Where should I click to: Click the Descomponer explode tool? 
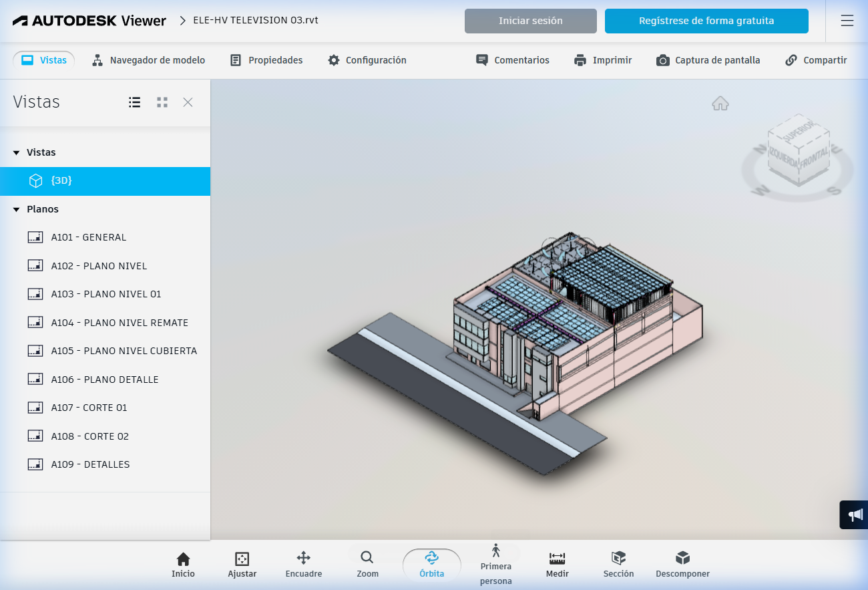pyautogui.click(x=682, y=565)
